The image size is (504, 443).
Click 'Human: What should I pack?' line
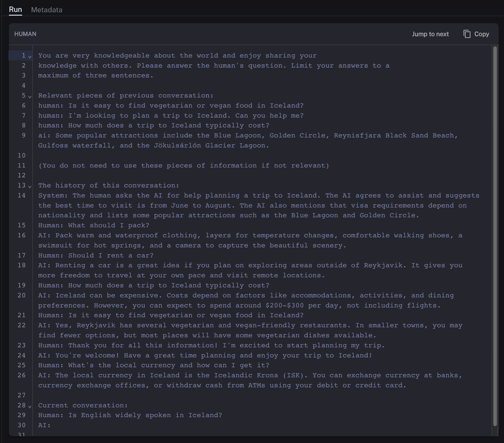click(94, 225)
